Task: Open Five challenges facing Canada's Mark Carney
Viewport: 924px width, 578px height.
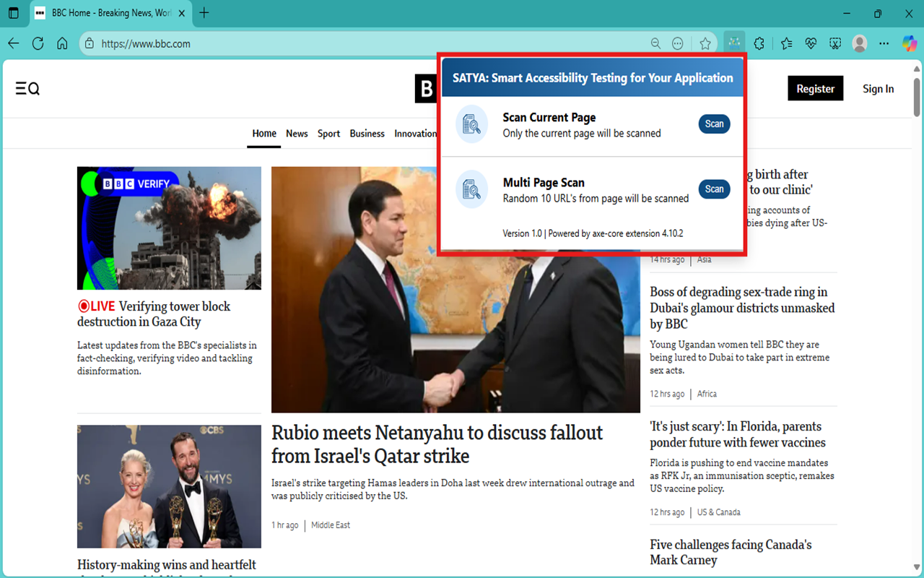Action: click(731, 552)
